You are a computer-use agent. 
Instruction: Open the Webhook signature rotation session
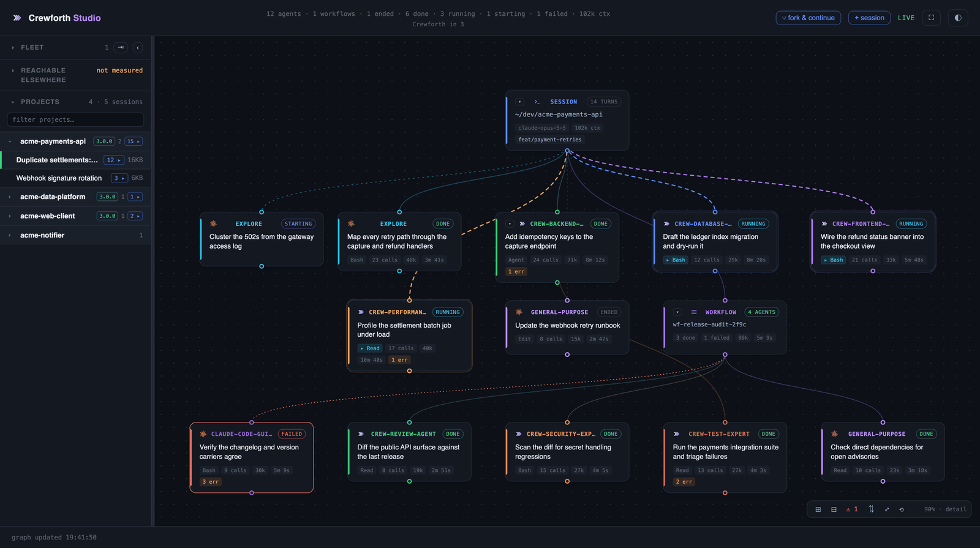(x=59, y=178)
